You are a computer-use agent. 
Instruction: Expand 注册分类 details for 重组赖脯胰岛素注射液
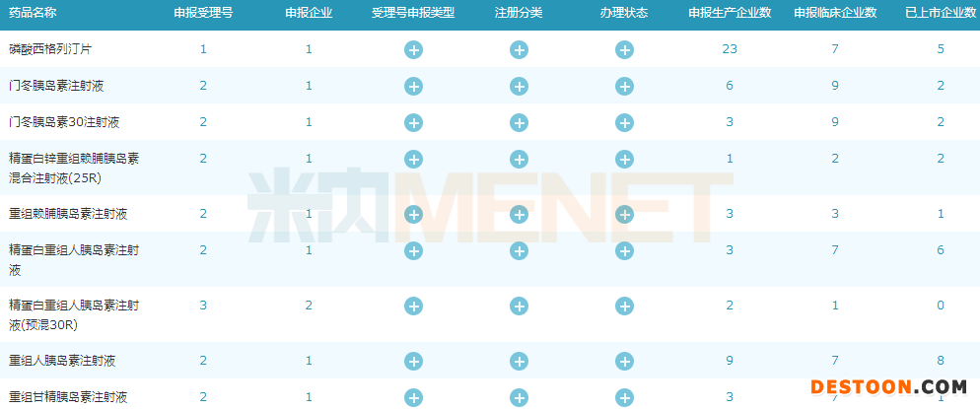pos(519,215)
